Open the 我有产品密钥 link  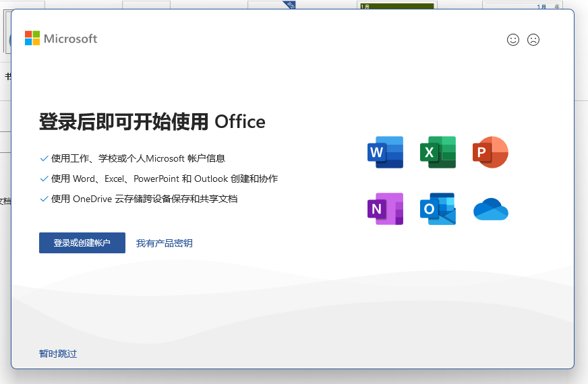(x=165, y=243)
